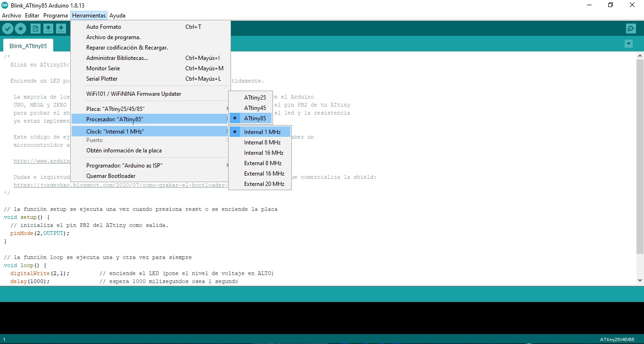Choose External 16 MHz as clock

(264, 173)
